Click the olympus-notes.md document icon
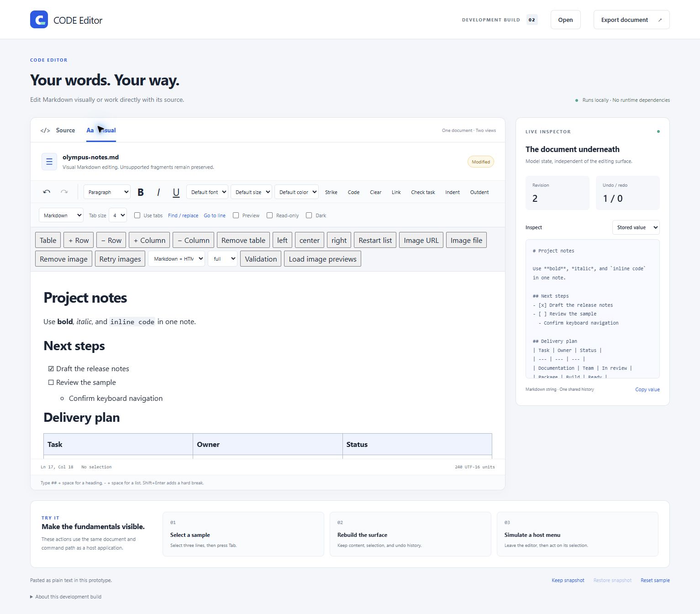Screen dimensions: 700x614 [49, 162]
